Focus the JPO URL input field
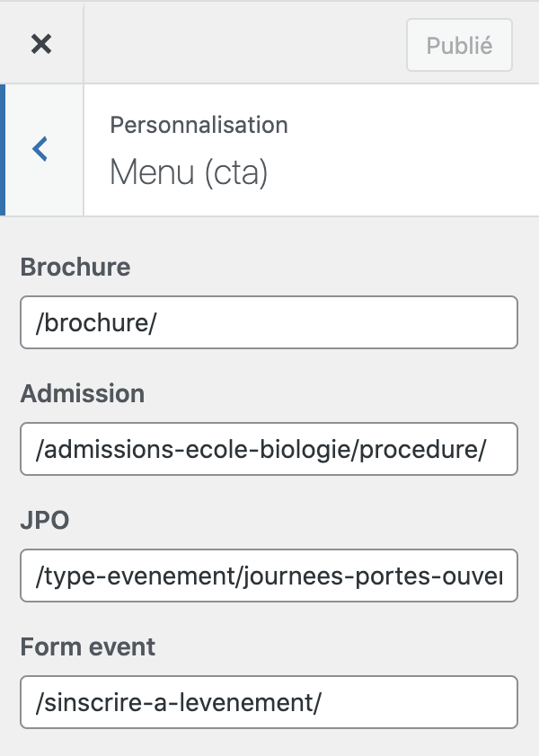The width and height of the screenshot is (539, 756). click(x=269, y=576)
